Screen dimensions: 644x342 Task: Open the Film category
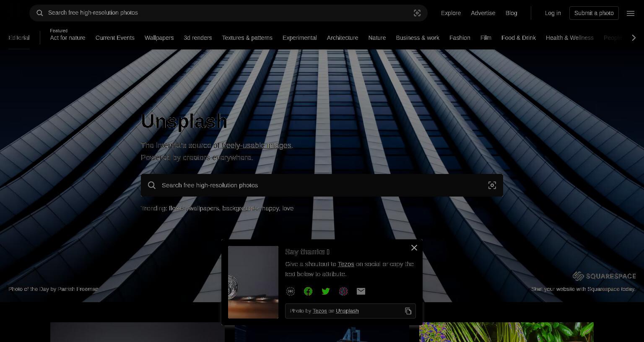(x=486, y=38)
